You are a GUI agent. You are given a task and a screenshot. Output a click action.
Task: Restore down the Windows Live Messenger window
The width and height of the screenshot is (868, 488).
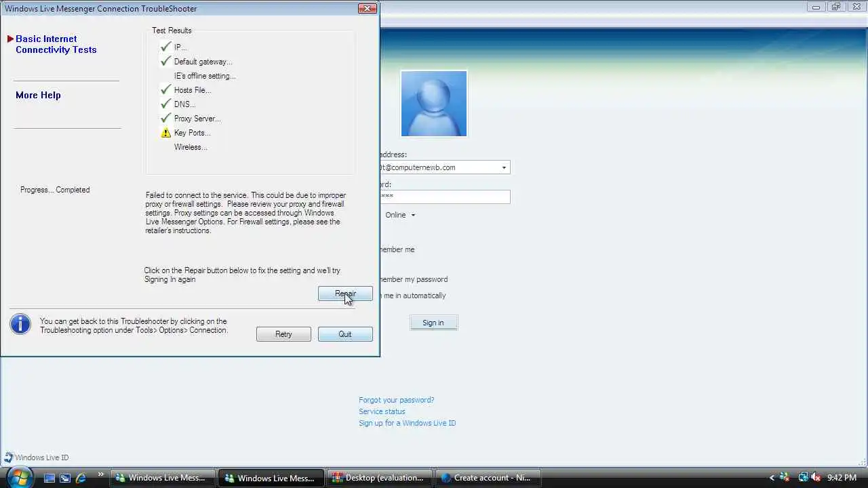pyautogui.click(x=835, y=7)
